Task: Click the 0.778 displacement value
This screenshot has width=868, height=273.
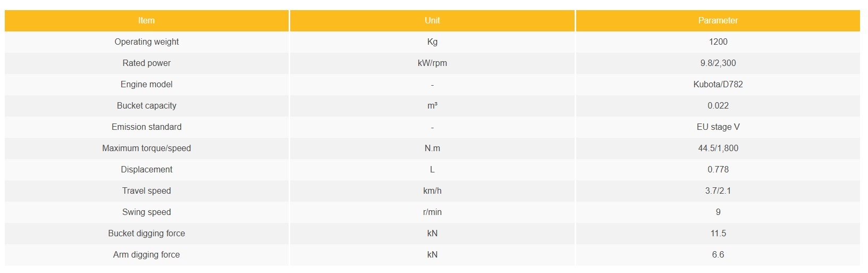Action: point(718,170)
